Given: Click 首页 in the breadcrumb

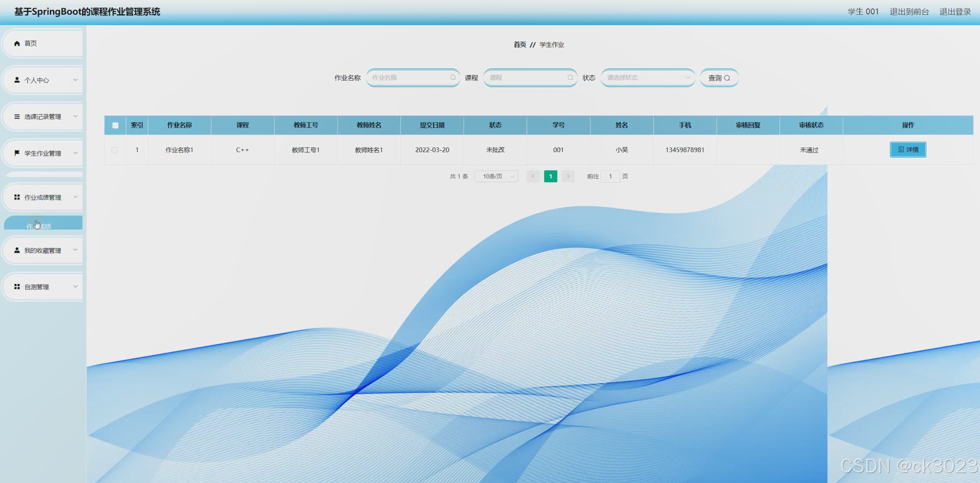Looking at the screenshot, I should pos(519,45).
